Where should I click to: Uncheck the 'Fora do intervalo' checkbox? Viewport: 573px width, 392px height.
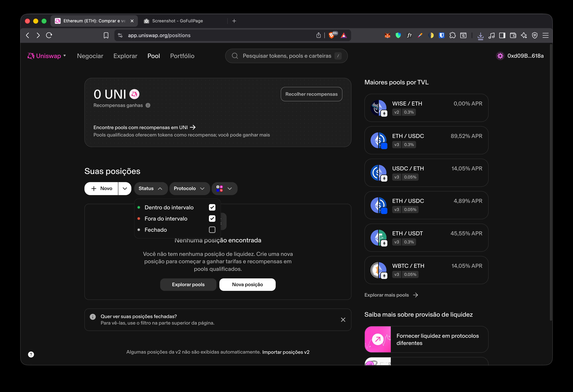tap(212, 219)
